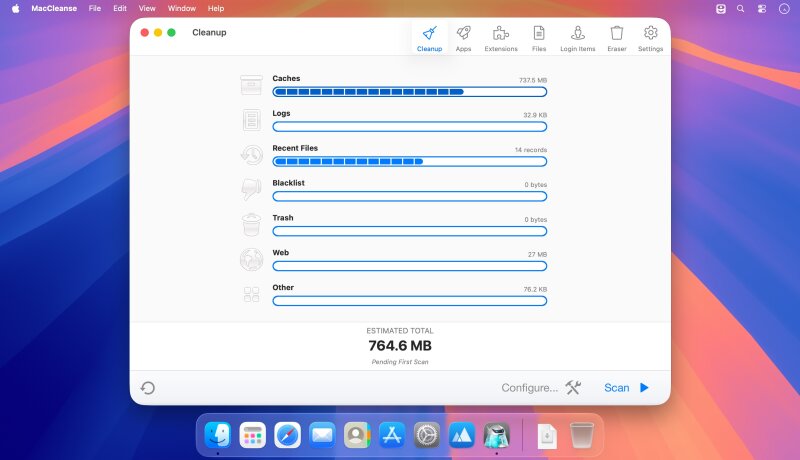Click the Blacklist thumbs-down icon
The image size is (800, 460).
pyautogui.click(x=252, y=190)
